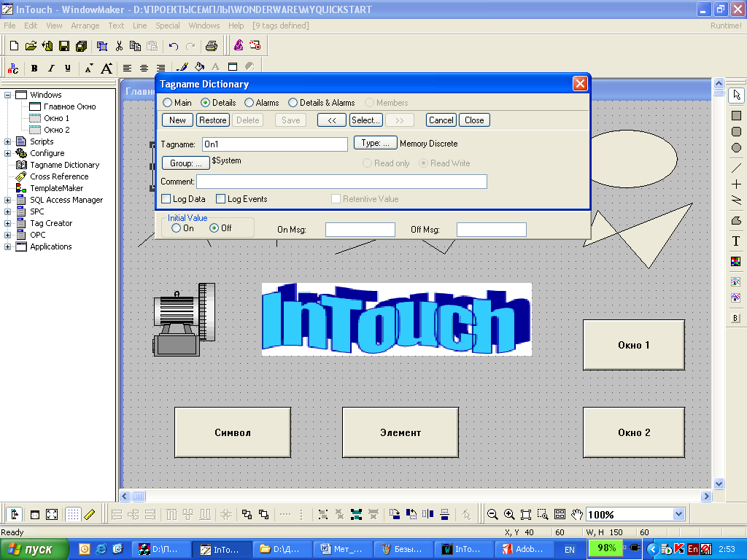Click the Comment input field
This screenshot has height=560, width=747.
[x=341, y=182]
